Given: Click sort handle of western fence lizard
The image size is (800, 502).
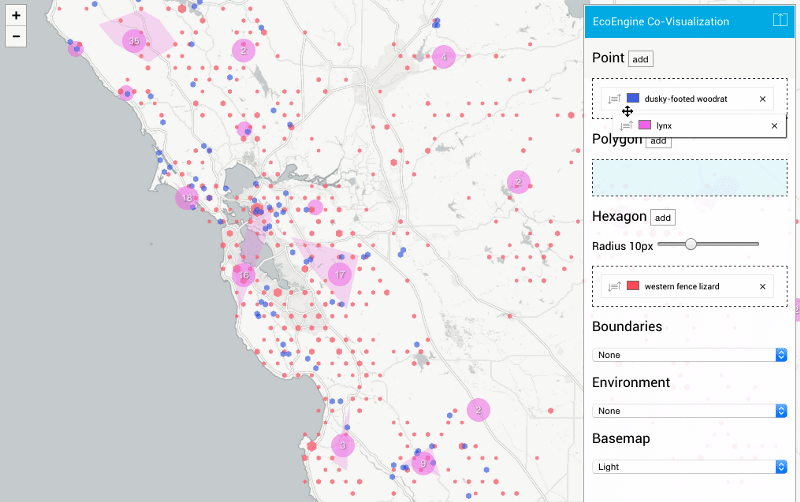Looking at the screenshot, I should (614, 287).
